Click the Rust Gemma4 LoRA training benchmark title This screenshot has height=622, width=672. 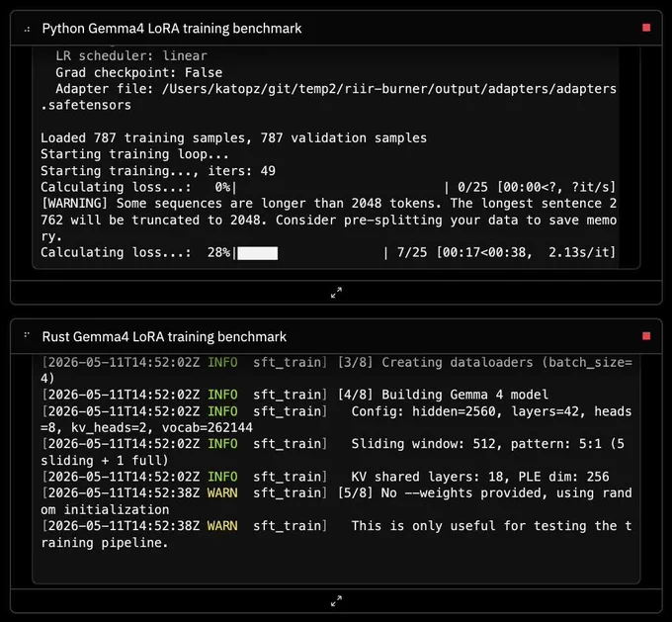164,337
